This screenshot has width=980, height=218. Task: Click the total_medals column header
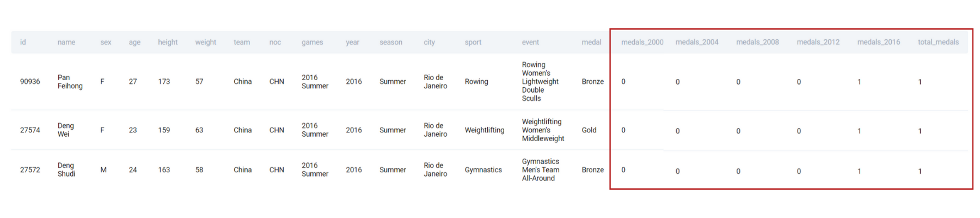click(938, 42)
